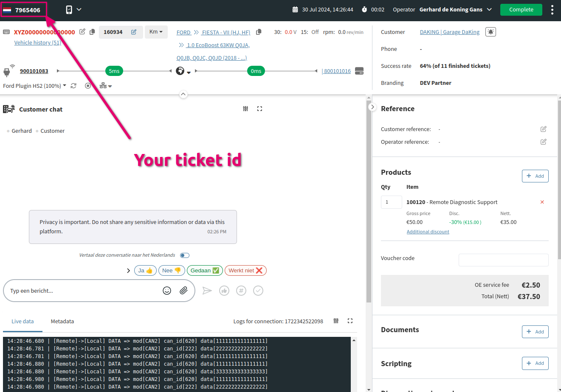
Task: Collapse the vehicle header panel
Action: tap(183, 94)
